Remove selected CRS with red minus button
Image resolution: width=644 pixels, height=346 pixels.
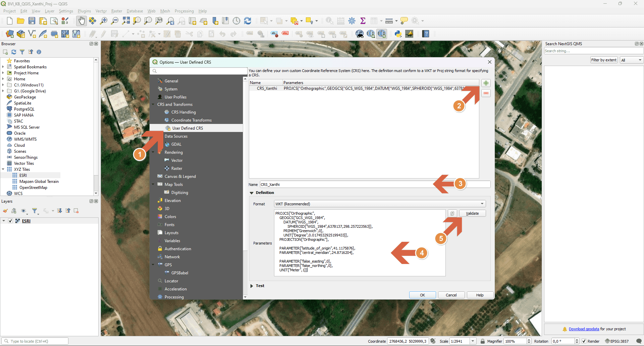[486, 93]
